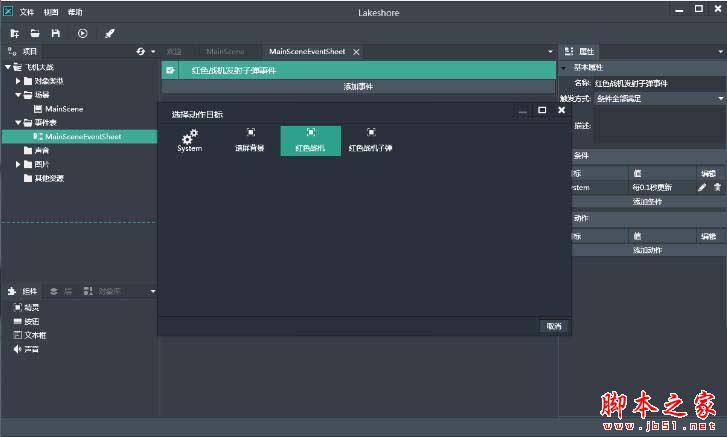Screen dimensions: 727x437
Task: Click trash delete icon in 每0.1秒更新 row
Action: [x=717, y=187]
